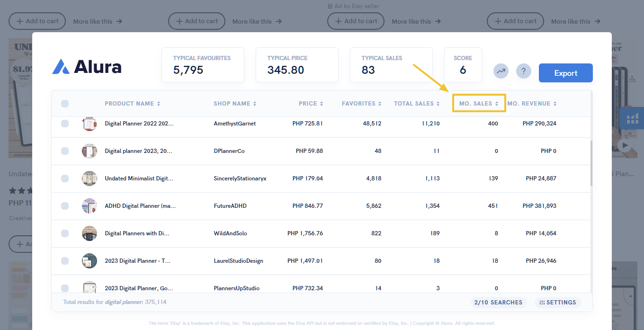This screenshot has width=644, height=330.
Task: Click 'Digital Planner 2022 202...' product name
Action: (139, 124)
